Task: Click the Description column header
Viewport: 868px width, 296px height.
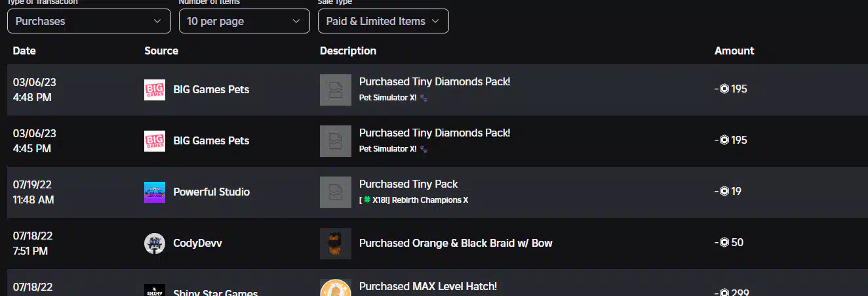Action: tap(348, 51)
